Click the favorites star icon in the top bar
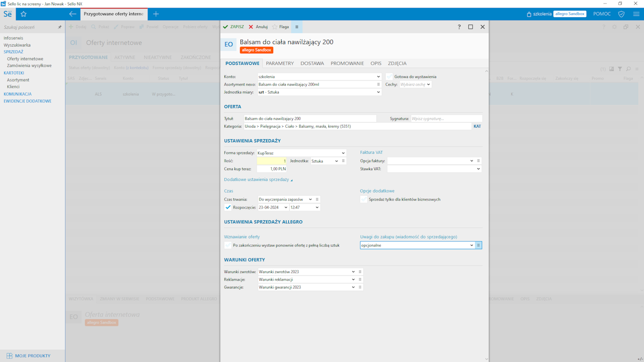This screenshot has height=362, width=644. [23, 14]
